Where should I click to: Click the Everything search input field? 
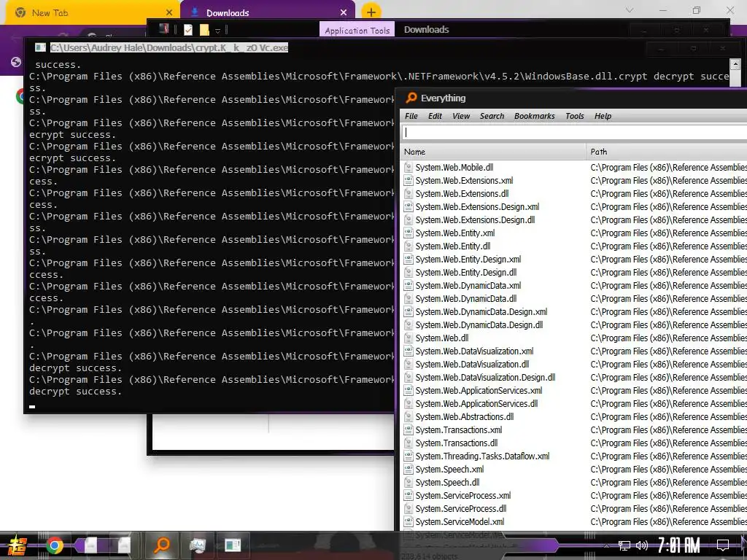pos(573,133)
